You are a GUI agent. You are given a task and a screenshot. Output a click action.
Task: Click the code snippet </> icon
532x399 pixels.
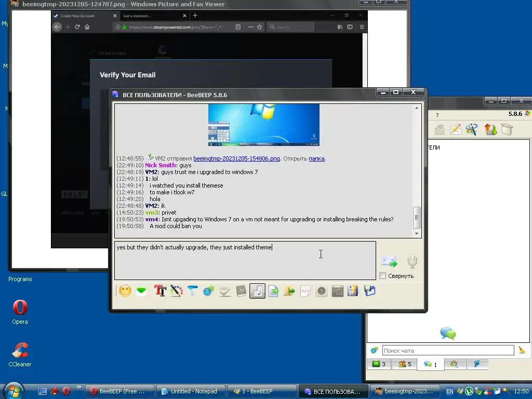305,291
